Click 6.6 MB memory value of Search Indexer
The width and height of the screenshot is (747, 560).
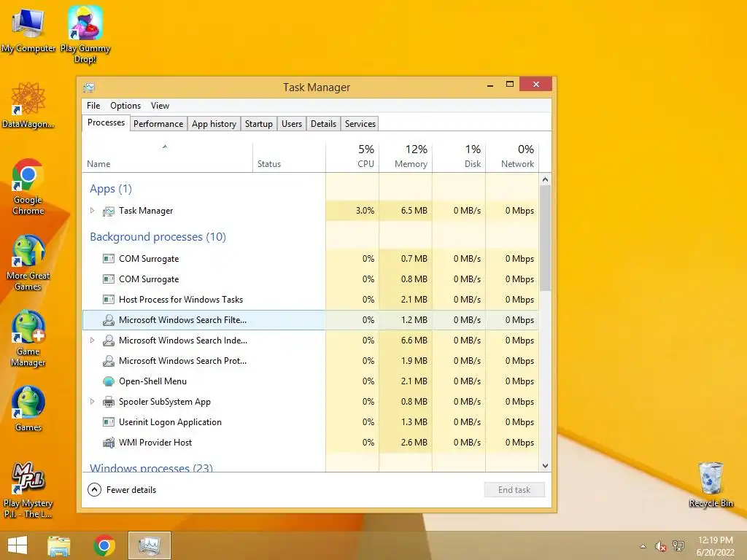click(x=414, y=341)
